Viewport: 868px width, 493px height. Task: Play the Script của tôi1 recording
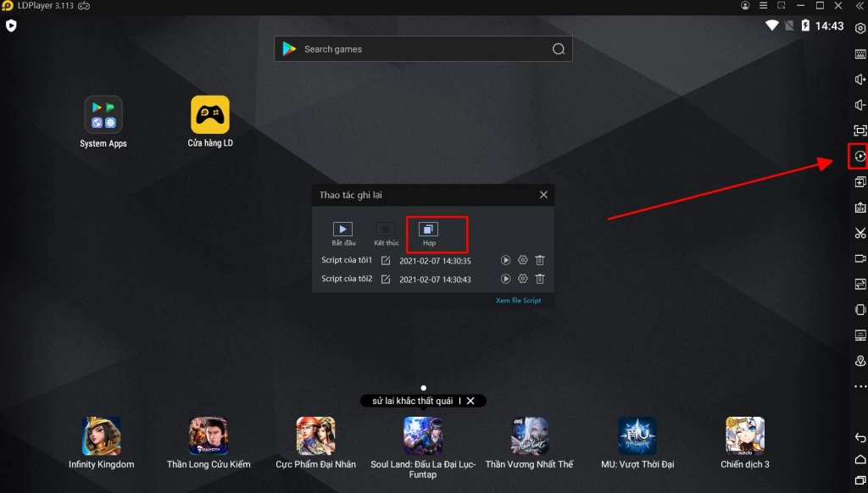tap(506, 261)
